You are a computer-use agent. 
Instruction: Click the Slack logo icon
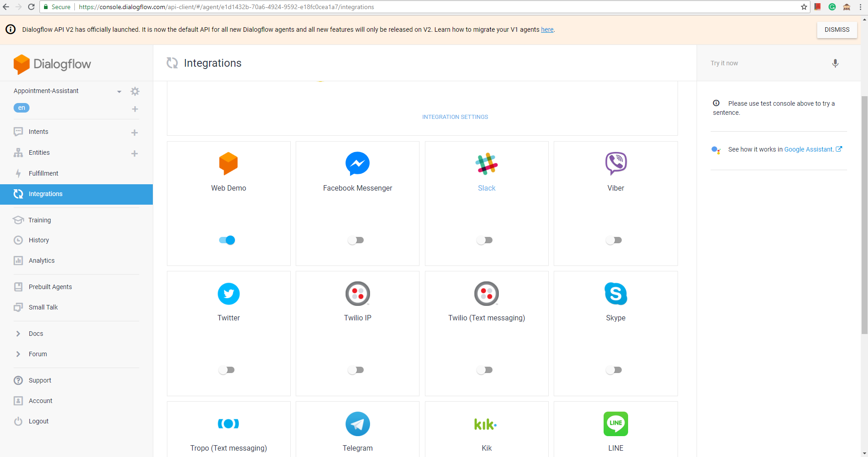tap(487, 164)
